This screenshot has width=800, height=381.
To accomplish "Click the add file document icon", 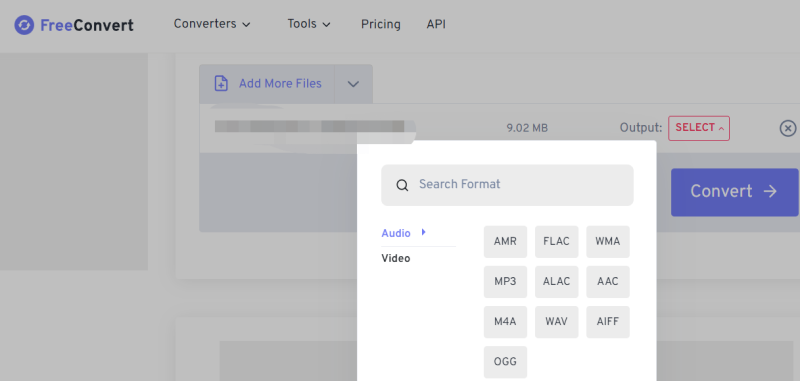I will coord(220,84).
